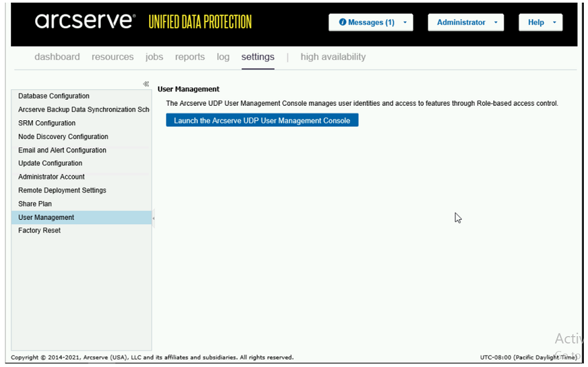Viewport: 588px width, 367px height.
Task: Open the Share Plan setting
Action: tap(81, 203)
